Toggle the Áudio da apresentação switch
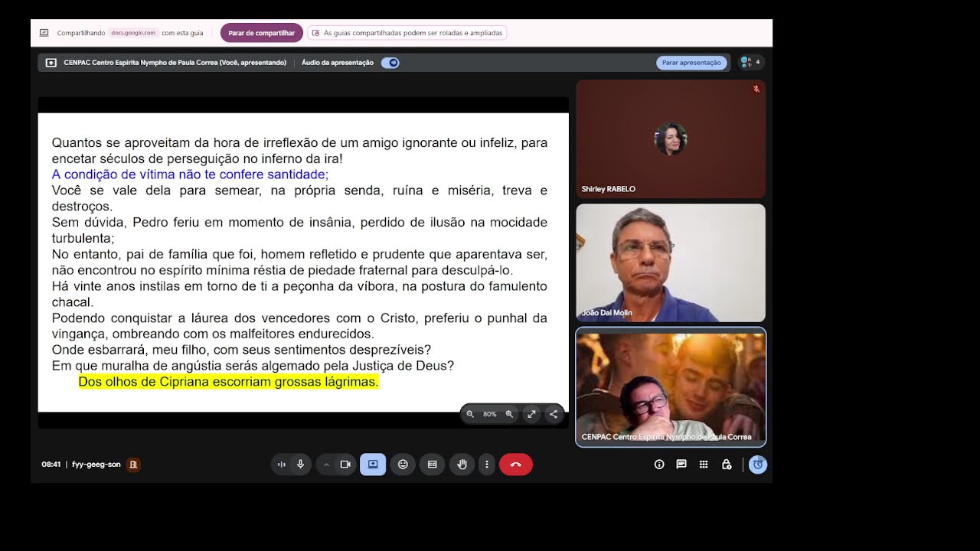This screenshot has height=551, width=980. pos(390,63)
